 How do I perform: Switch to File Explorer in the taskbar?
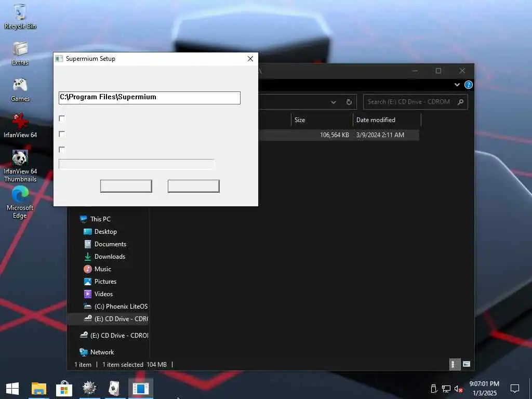click(x=38, y=389)
